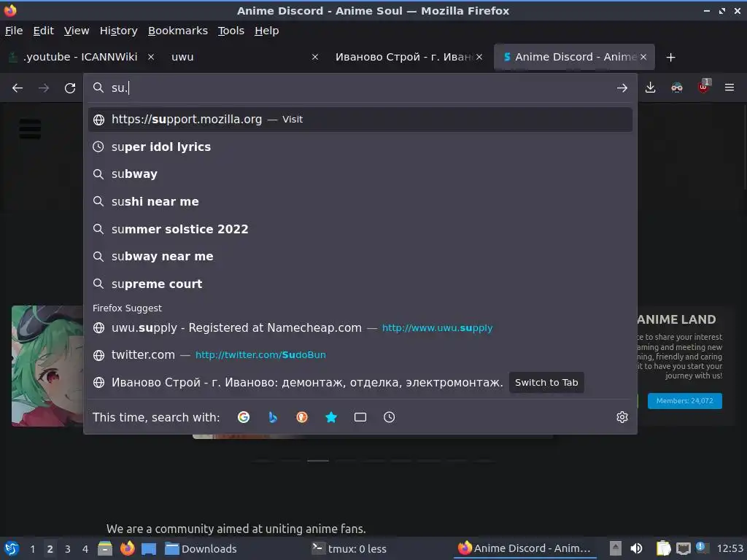
Task: Close the Иваново Строй tab
Action: (x=479, y=57)
